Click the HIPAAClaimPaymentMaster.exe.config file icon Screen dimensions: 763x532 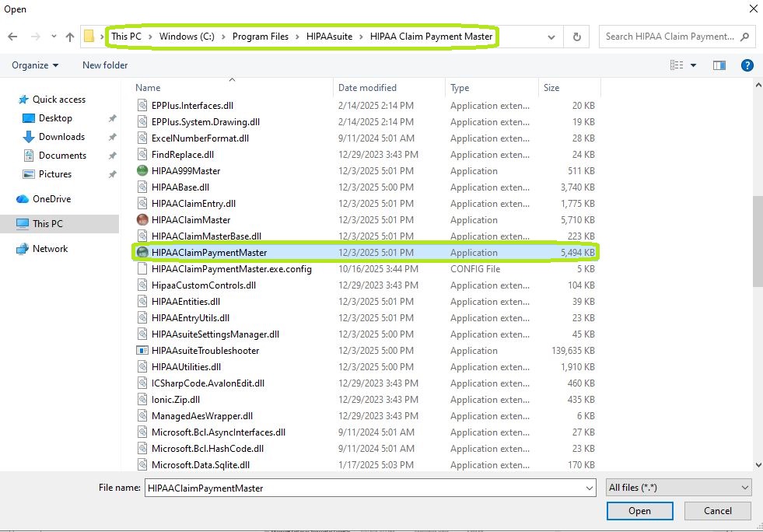click(x=142, y=268)
